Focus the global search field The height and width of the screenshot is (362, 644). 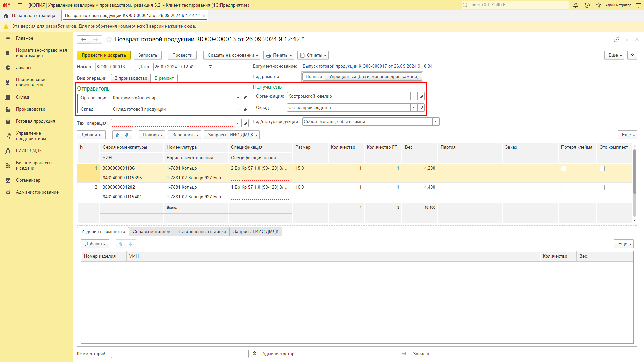(515, 5)
